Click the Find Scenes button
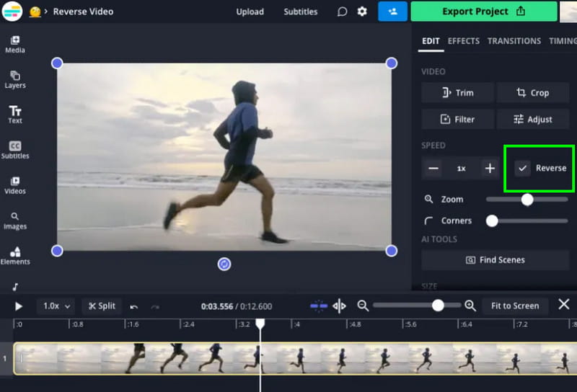This screenshot has width=577, height=392. pos(495,259)
